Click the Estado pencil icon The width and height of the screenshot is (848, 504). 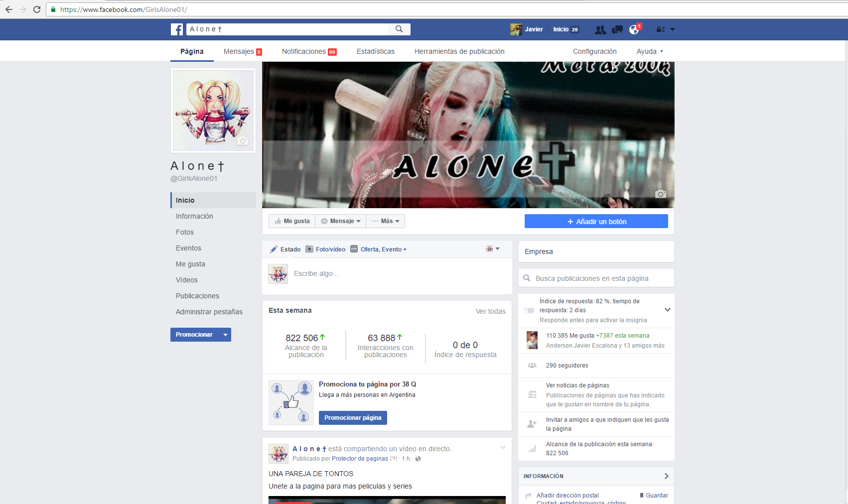click(x=274, y=249)
